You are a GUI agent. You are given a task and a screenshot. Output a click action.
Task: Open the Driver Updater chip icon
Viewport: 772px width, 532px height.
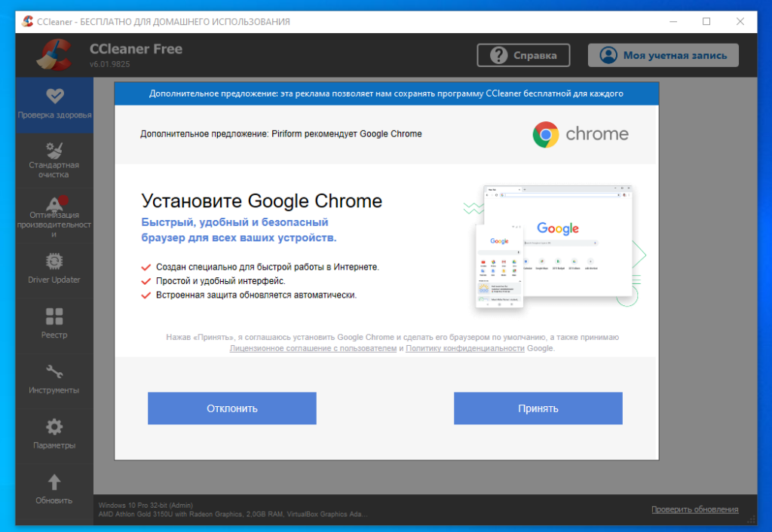point(54,261)
